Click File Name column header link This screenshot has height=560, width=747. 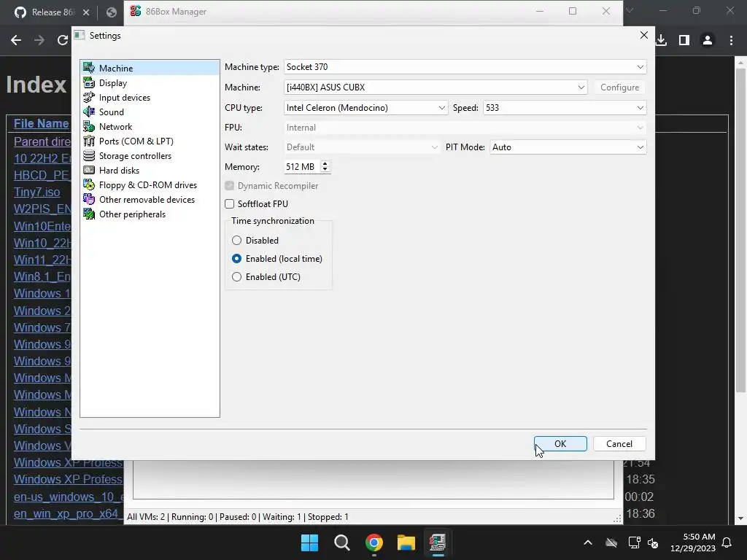(x=41, y=123)
